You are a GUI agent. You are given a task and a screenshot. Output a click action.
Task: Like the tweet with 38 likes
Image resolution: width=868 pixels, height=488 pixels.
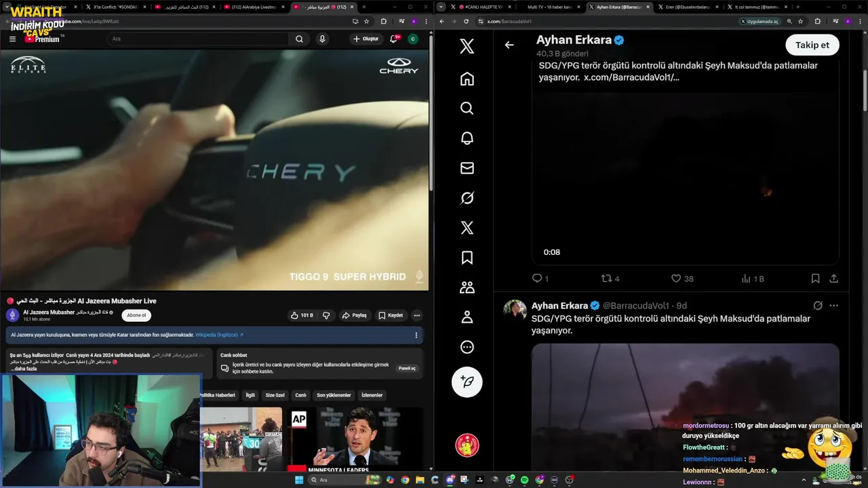682,279
